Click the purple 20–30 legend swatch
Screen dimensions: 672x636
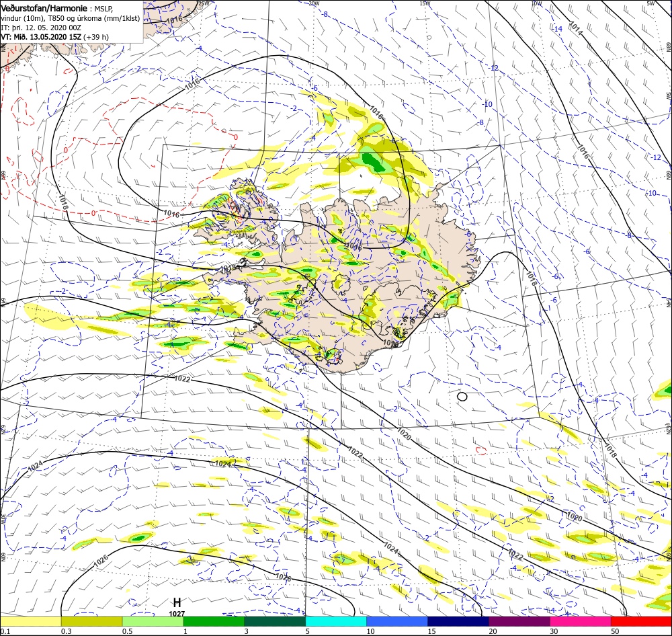coord(519,621)
